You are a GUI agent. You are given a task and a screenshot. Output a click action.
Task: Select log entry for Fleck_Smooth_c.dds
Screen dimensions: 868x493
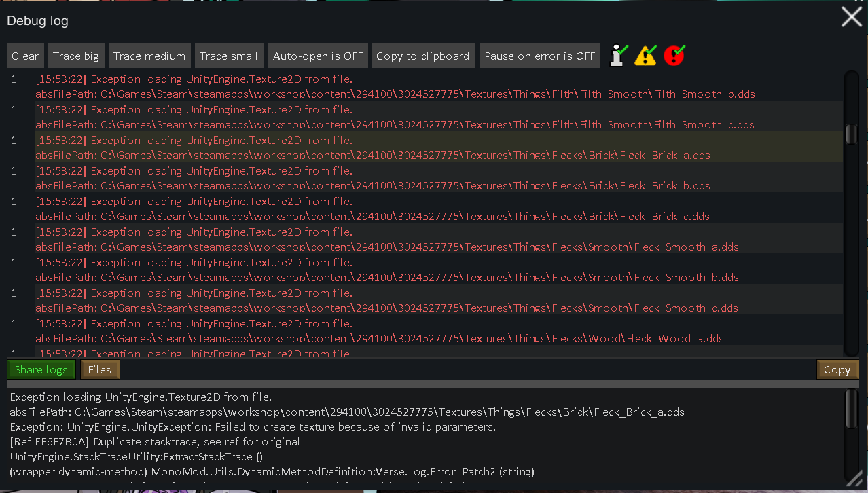tap(424, 299)
